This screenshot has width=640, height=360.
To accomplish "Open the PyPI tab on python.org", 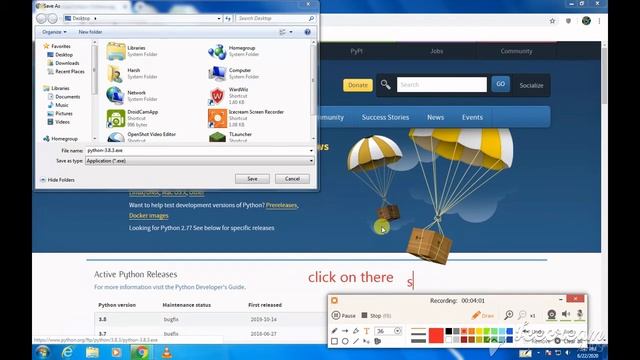I will point(356,51).
